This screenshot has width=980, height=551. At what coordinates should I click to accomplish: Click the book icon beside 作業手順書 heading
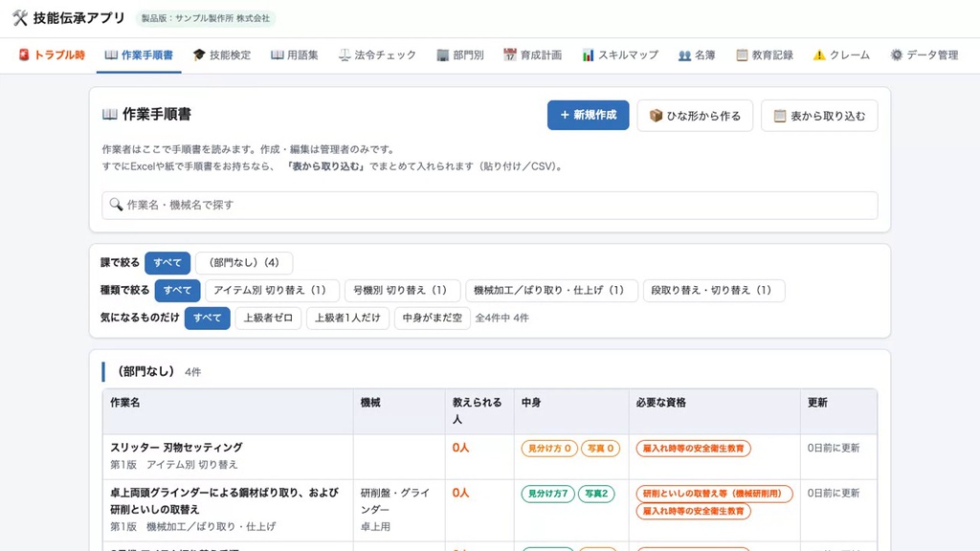pos(110,115)
